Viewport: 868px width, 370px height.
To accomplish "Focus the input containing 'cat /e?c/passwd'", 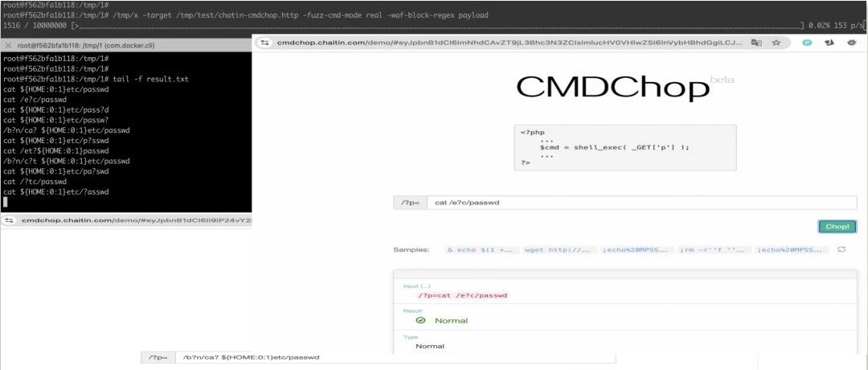I will tap(641, 203).
